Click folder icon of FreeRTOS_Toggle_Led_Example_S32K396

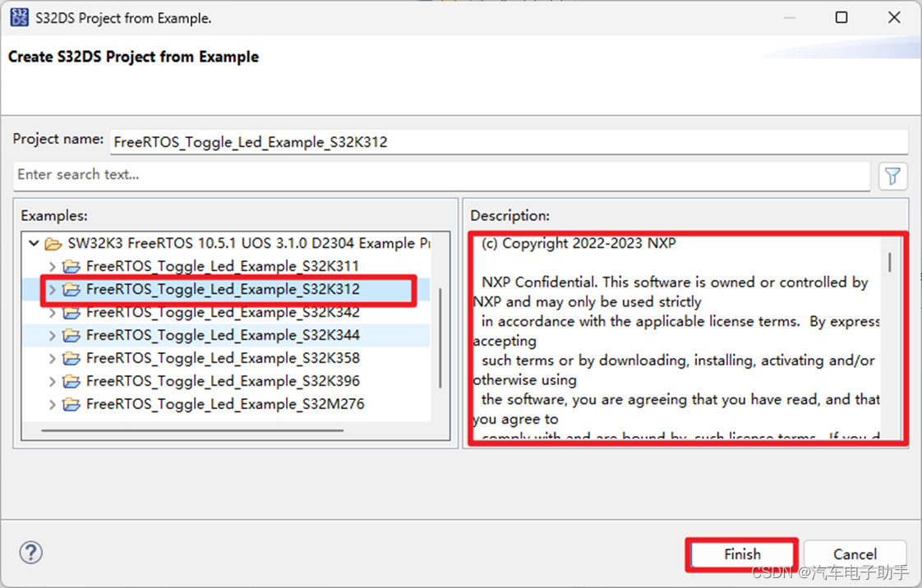(x=71, y=381)
